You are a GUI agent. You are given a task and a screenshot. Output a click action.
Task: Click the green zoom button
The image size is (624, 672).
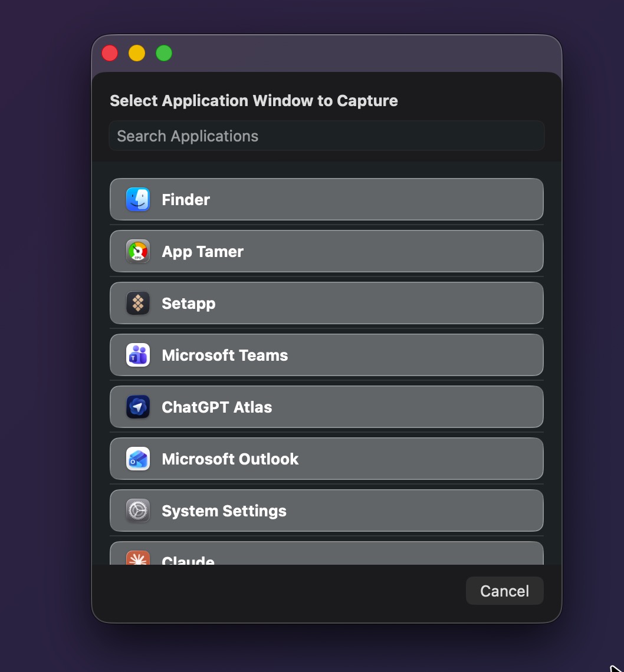(x=163, y=53)
